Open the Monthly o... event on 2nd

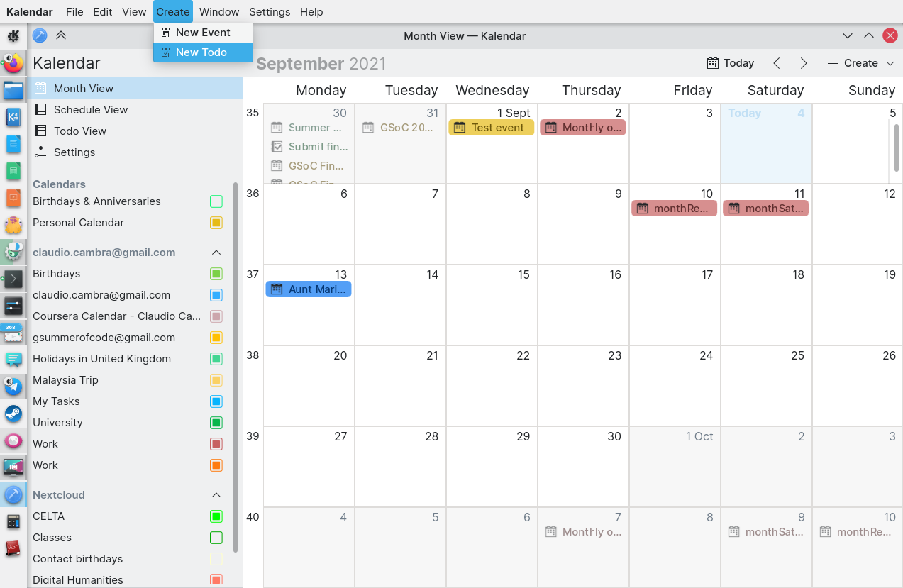(583, 128)
